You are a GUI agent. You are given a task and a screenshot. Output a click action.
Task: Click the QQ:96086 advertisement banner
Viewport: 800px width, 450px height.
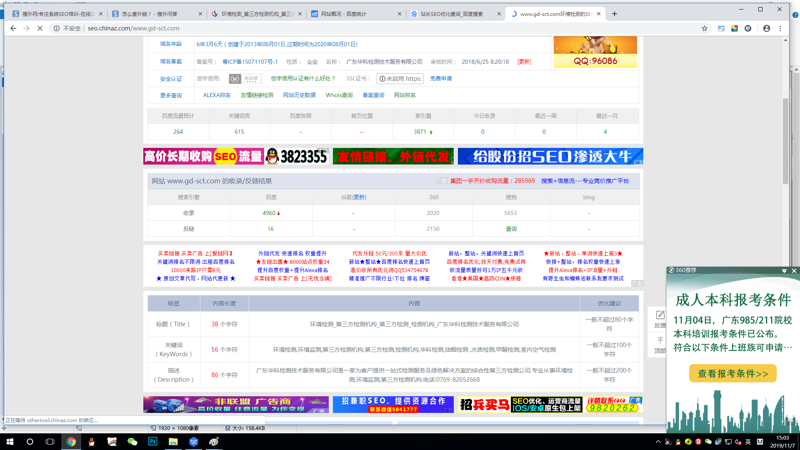(x=595, y=54)
